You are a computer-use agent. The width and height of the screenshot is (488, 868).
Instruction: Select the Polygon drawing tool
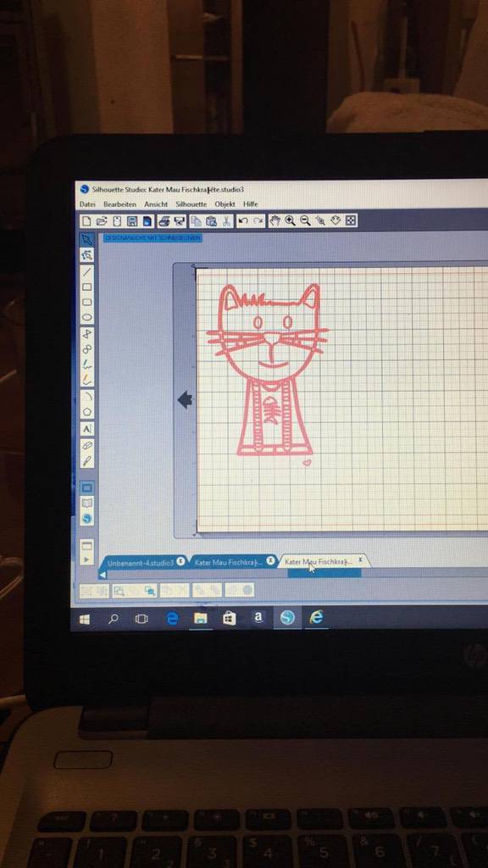87,412
